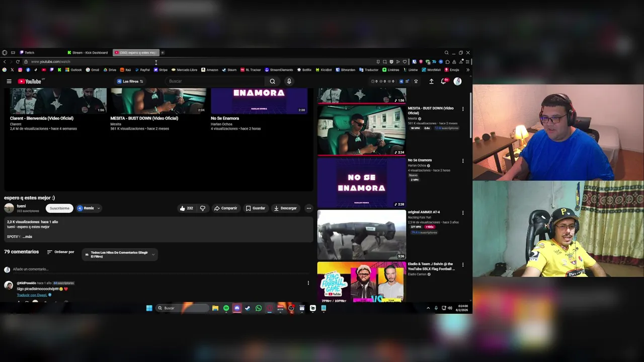Screen dimensions: 644x362
Task: Expand Todos Los Hilos De Comentarios filter dropdown
Action: tap(120, 254)
